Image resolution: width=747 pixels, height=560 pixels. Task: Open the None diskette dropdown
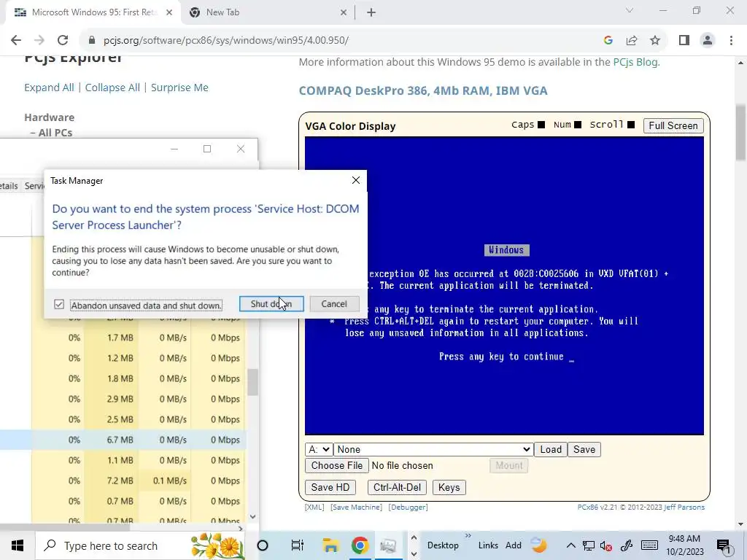click(433, 449)
